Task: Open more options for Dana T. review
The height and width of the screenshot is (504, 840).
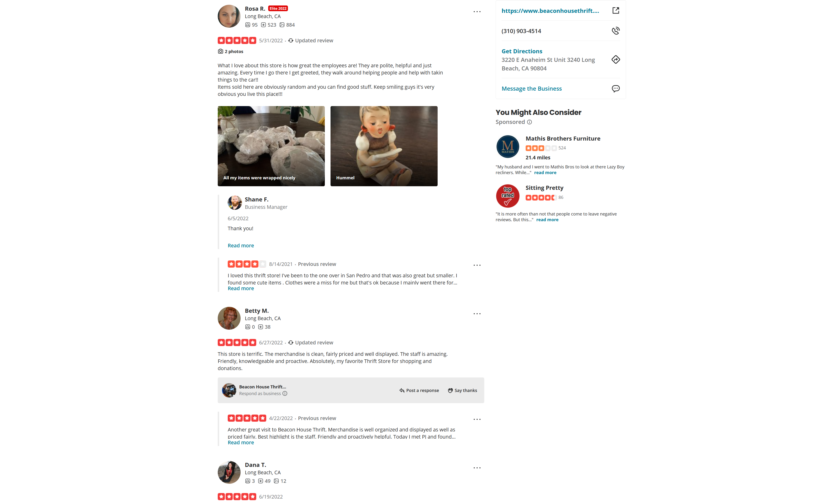Action: coord(477,468)
